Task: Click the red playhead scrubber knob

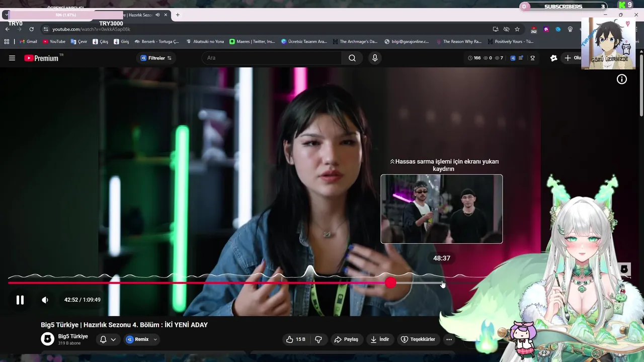Action: (x=391, y=283)
